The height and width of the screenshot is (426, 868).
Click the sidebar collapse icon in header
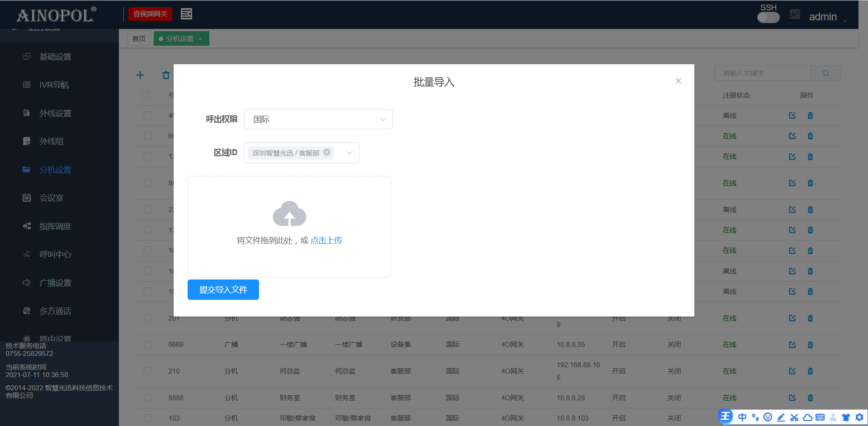[x=186, y=14]
